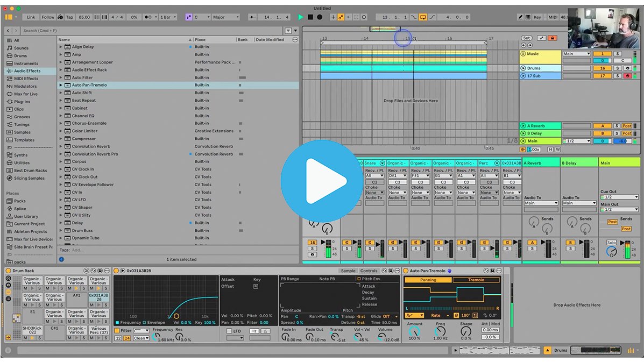Image resolution: width=644 pixels, height=362 pixels.
Task: Click the Link button
Action: (31, 17)
